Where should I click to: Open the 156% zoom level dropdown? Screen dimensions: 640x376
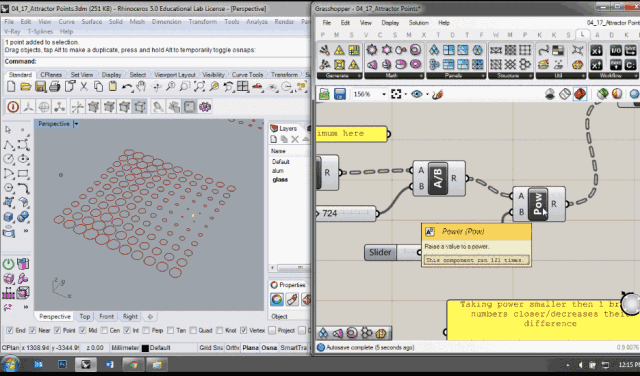click(x=384, y=94)
